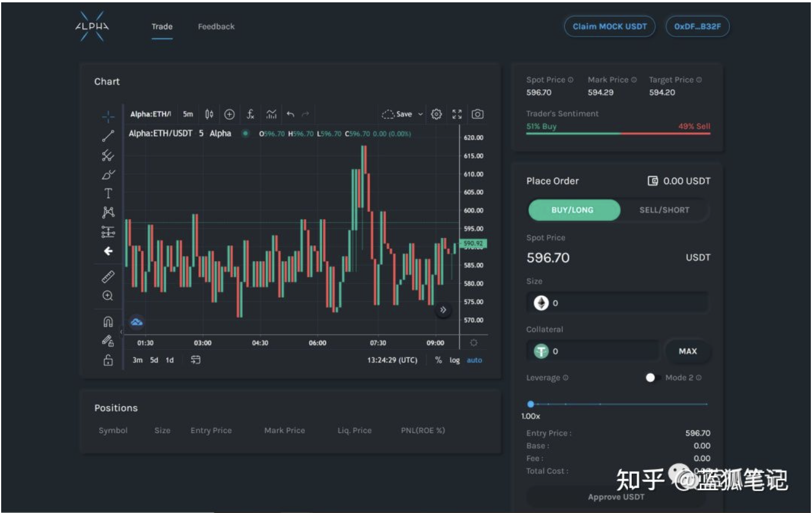812x513 pixels.
Task: Open the 5m interval dropdown
Action: point(188,114)
